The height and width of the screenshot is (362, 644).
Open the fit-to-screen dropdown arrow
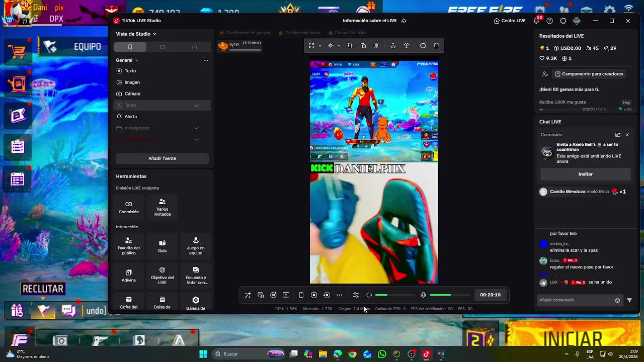320,46
